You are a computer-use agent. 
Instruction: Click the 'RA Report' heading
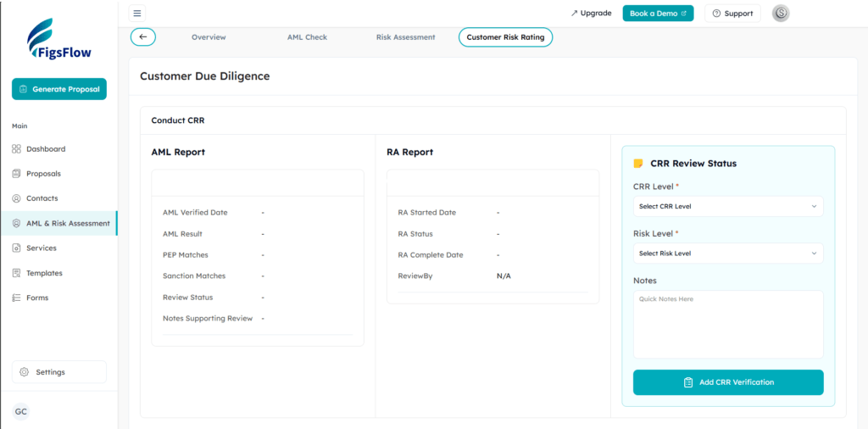click(410, 153)
